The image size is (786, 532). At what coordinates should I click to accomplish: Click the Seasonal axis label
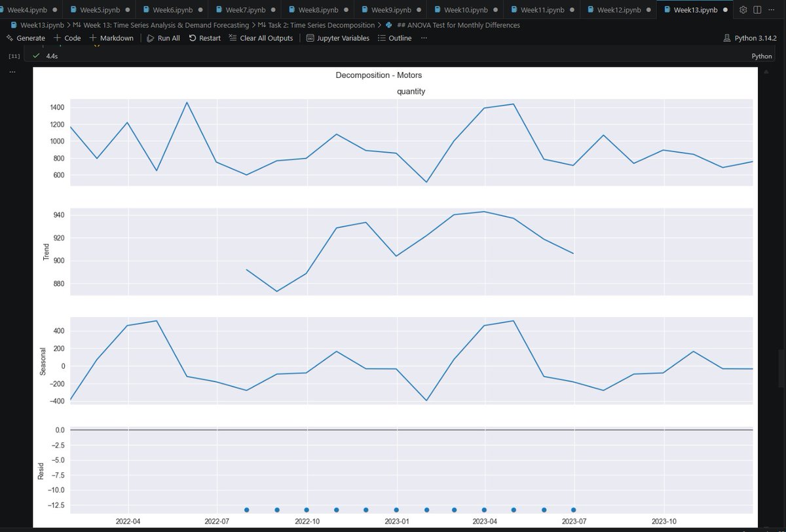tap(43, 360)
